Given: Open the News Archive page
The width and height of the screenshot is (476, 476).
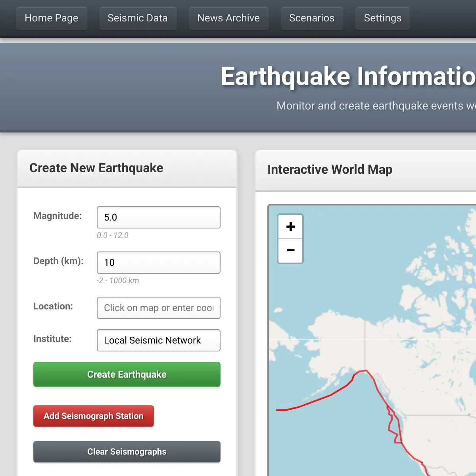Looking at the screenshot, I should pyautogui.click(x=228, y=18).
